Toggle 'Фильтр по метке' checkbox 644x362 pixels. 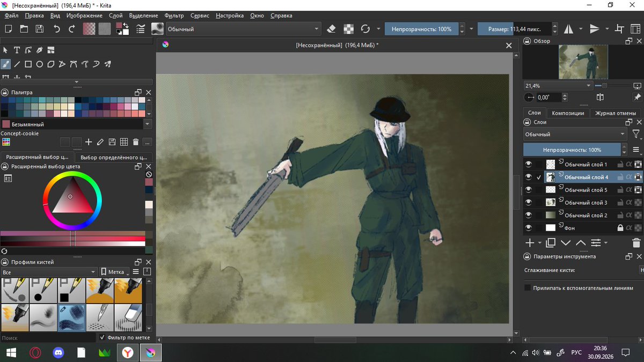103,337
